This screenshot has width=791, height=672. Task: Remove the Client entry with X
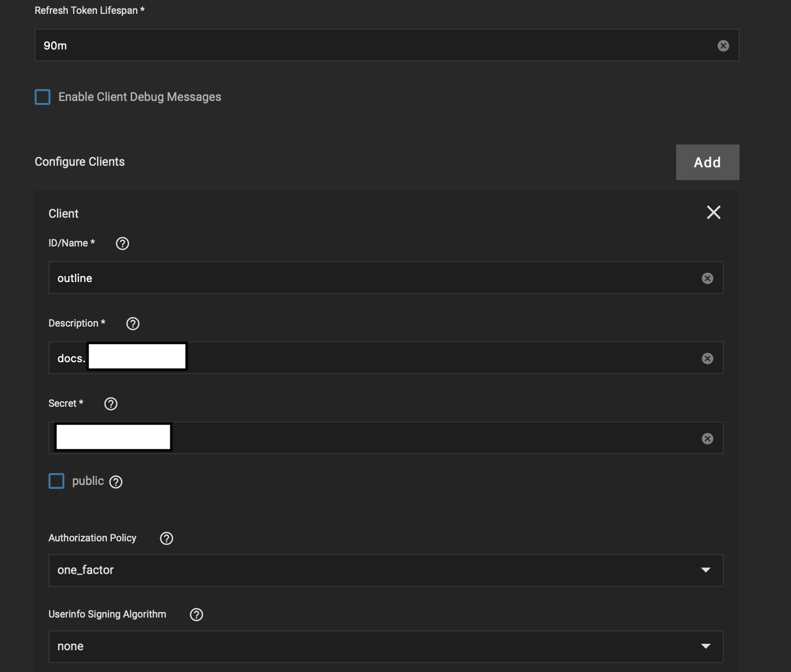coord(714,212)
